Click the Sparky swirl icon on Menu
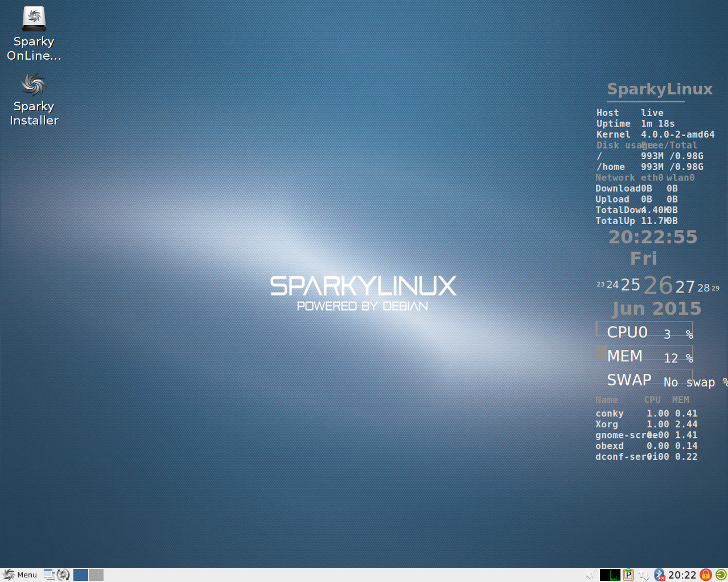Viewport: 728px width, 582px height. coord(9,575)
